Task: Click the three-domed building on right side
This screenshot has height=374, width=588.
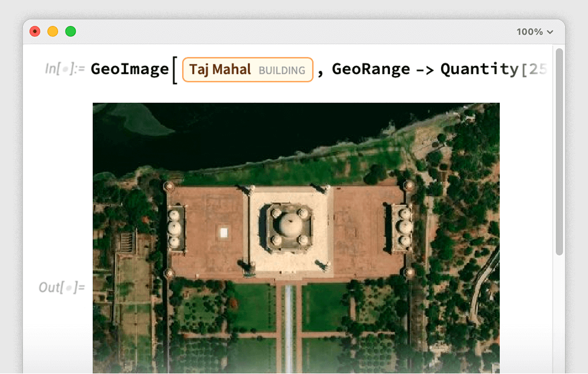Action: (404, 226)
